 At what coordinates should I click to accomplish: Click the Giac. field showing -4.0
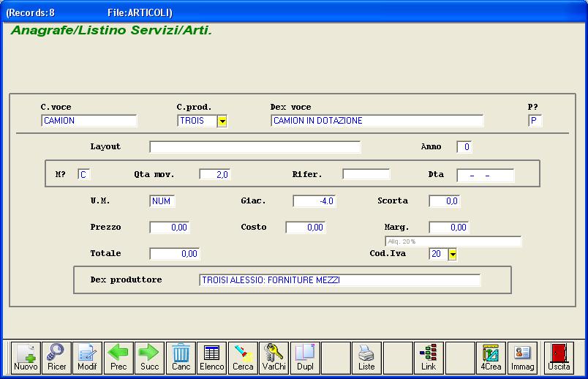coord(314,201)
